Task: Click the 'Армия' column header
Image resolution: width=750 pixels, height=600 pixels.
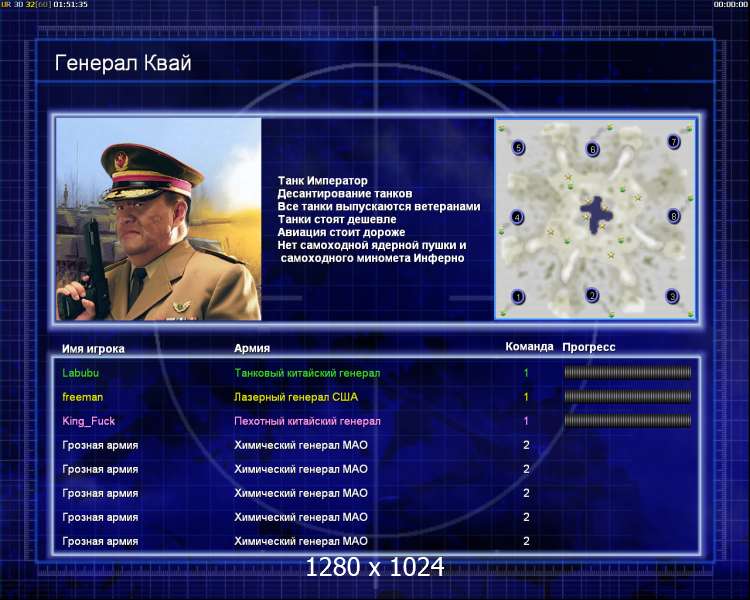Action: pos(252,348)
